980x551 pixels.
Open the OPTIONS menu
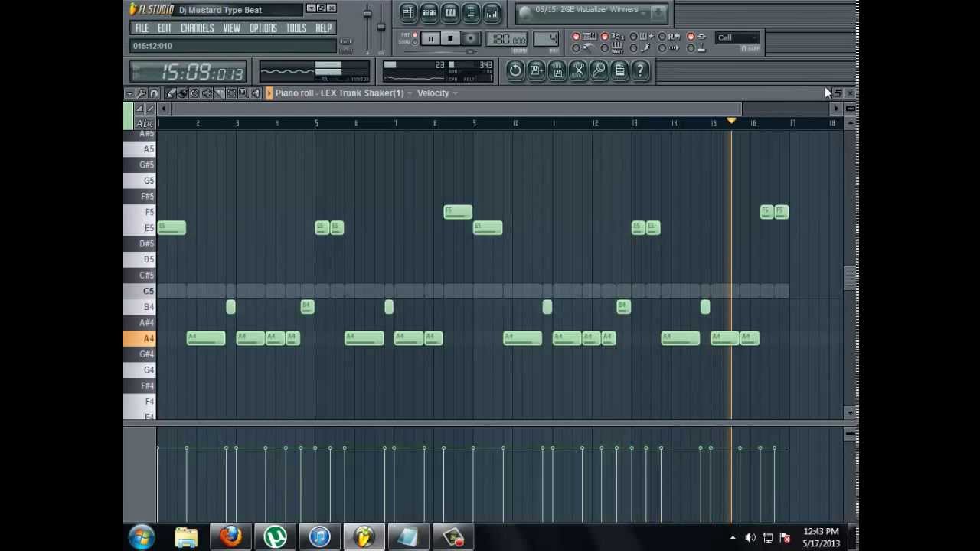pos(263,28)
